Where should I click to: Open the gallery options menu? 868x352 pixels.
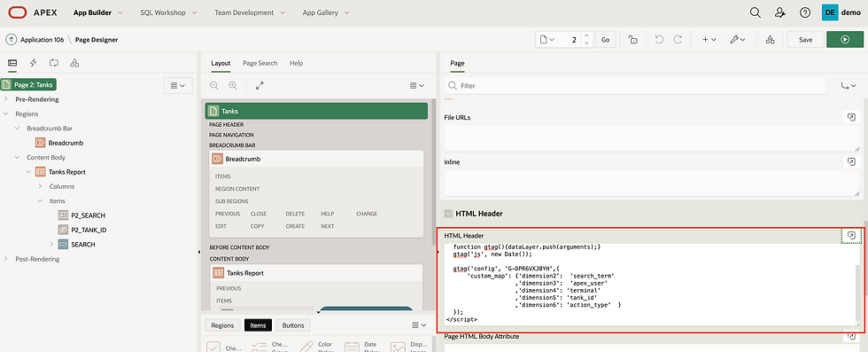[x=418, y=325]
